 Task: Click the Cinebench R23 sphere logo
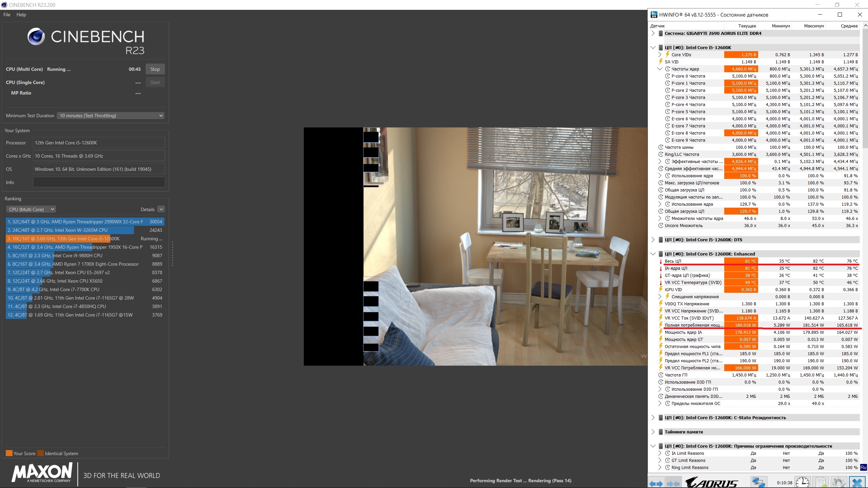pyautogui.click(x=36, y=37)
